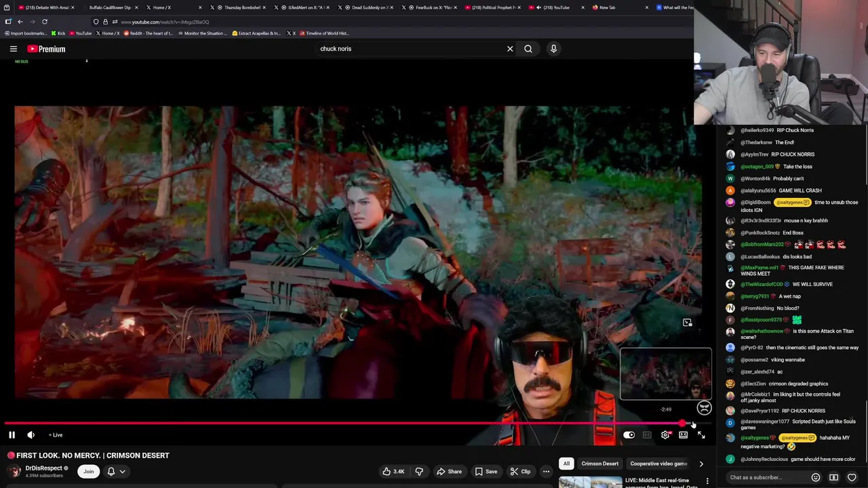Open options for Middle East live video
The image size is (868, 488).
707,481
